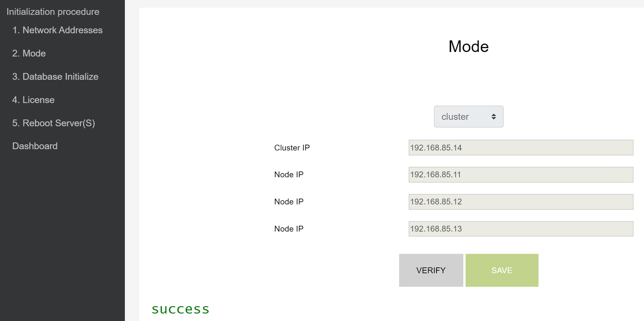
Task: Click the Initialization procedure sidebar heading
Action: tap(53, 12)
